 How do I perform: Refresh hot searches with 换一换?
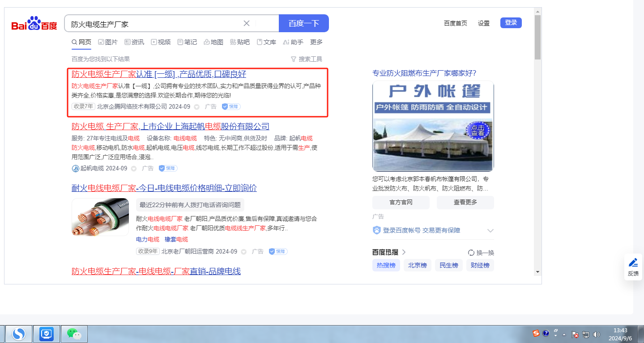point(481,252)
